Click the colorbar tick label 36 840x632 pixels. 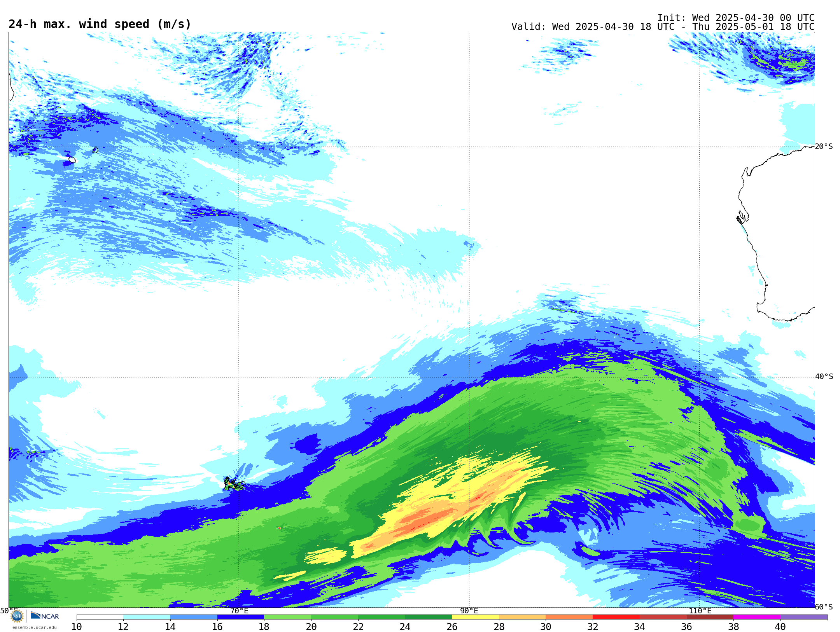point(686,627)
